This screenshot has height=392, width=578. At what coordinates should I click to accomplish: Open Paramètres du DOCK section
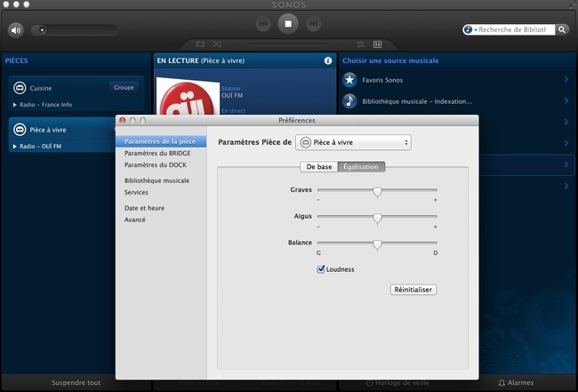156,165
